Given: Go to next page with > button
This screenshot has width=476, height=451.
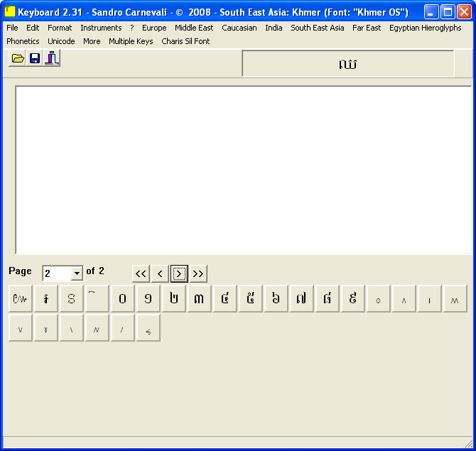Looking at the screenshot, I should 179,273.
